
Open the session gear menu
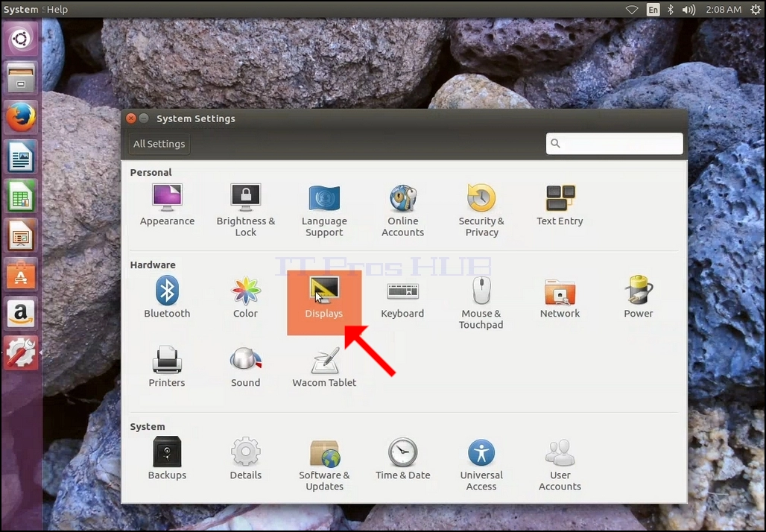tap(756, 10)
